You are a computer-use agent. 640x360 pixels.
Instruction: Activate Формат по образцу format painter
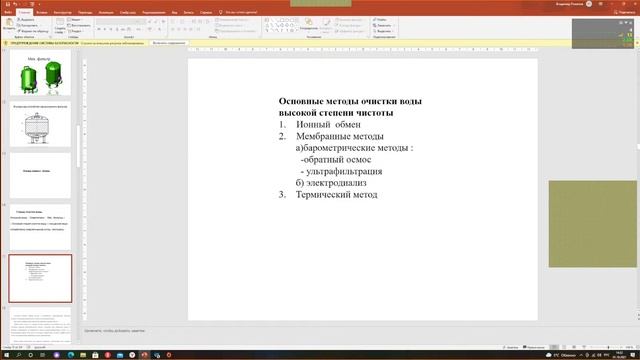pos(33,31)
